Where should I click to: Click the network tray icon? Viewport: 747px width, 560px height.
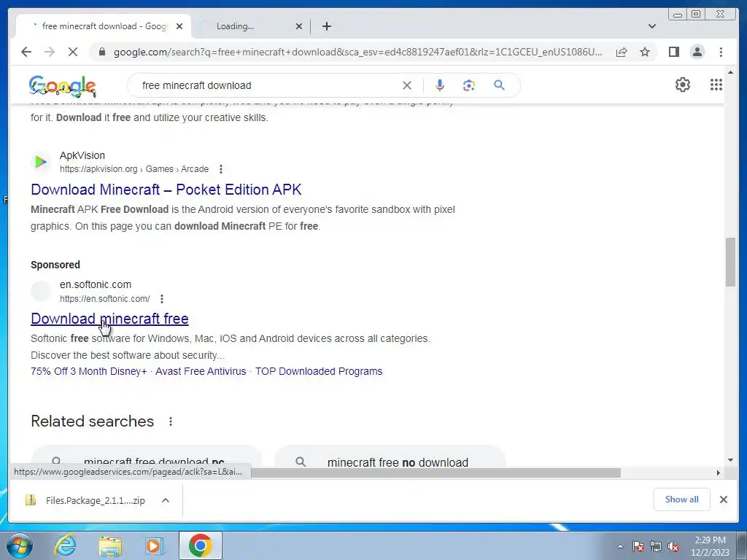click(x=656, y=546)
